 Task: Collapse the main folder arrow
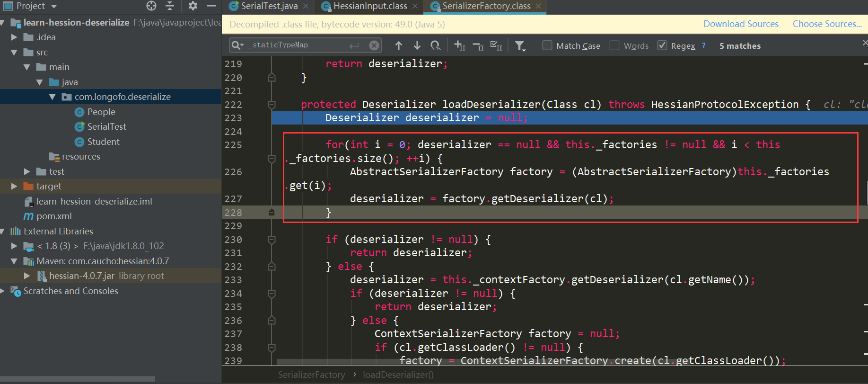[27, 67]
